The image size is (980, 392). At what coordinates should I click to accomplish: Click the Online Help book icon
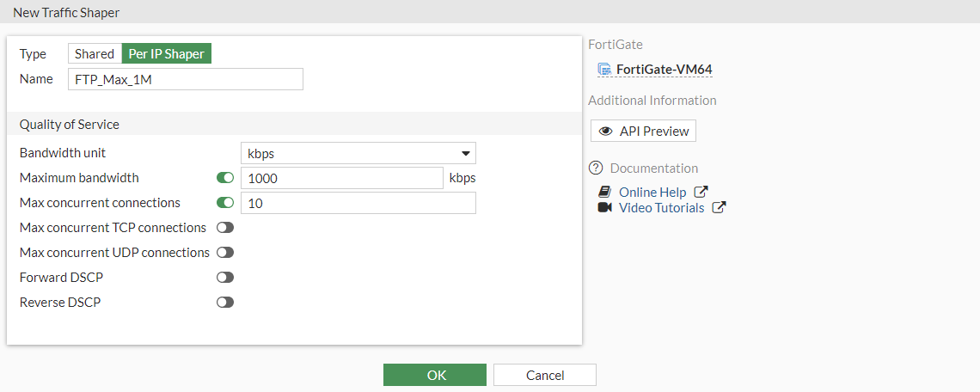604,193
